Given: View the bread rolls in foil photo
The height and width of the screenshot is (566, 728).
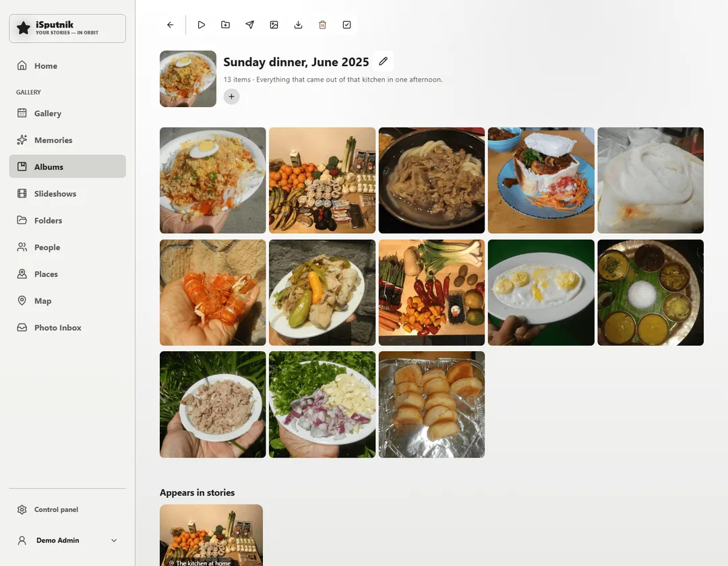Looking at the screenshot, I should (x=432, y=404).
